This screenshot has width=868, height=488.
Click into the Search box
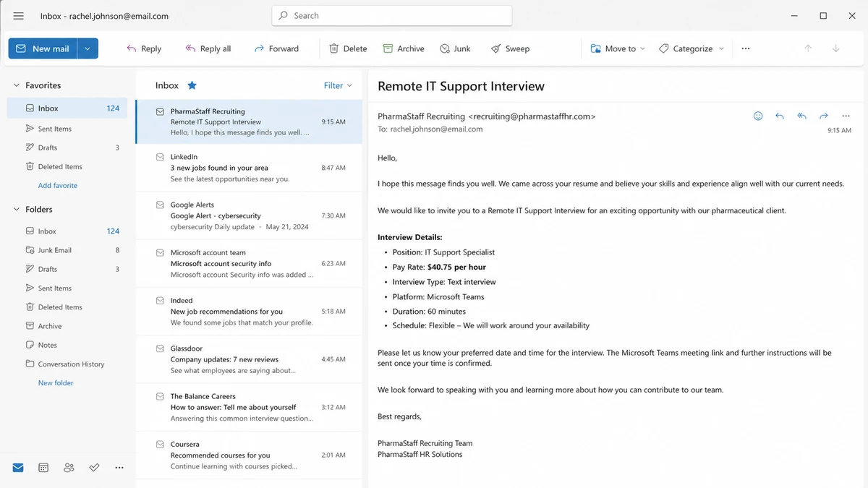tap(392, 15)
